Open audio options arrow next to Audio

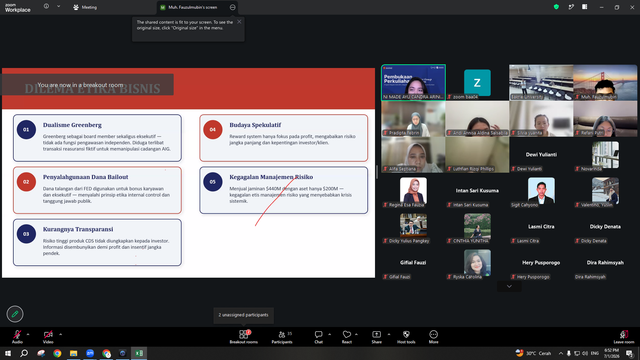point(28,334)
